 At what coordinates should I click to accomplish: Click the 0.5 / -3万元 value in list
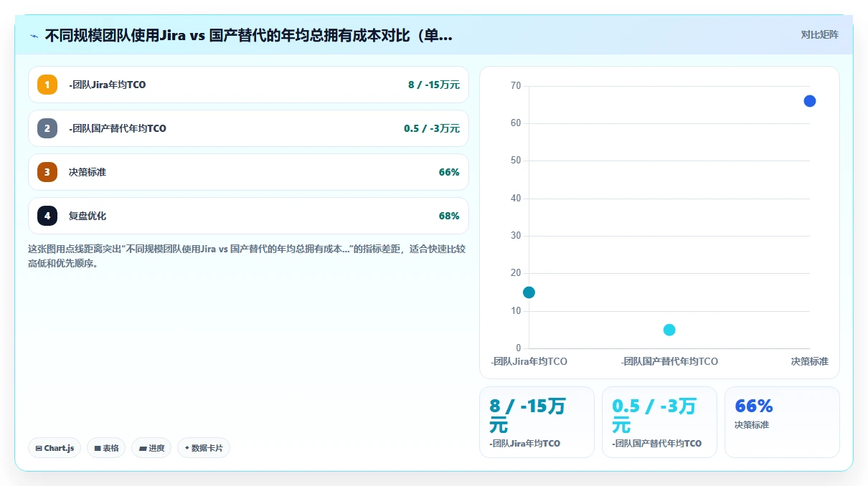pos(432,128)
